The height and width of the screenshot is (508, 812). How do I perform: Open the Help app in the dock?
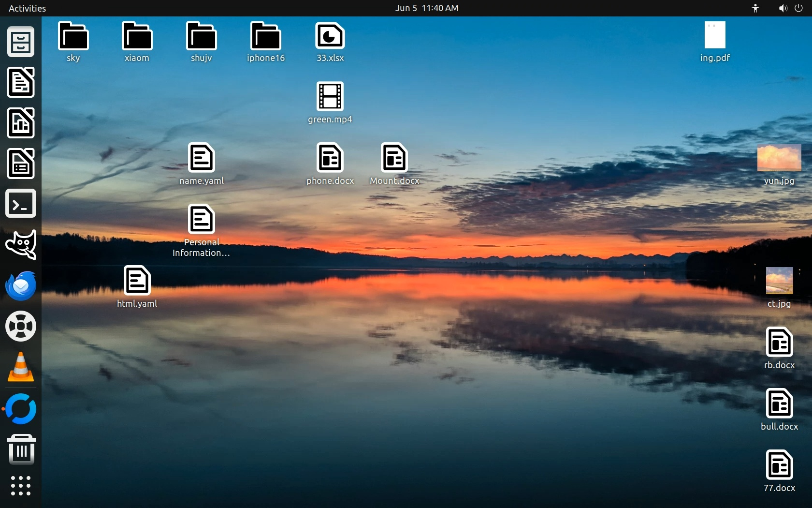21,326
